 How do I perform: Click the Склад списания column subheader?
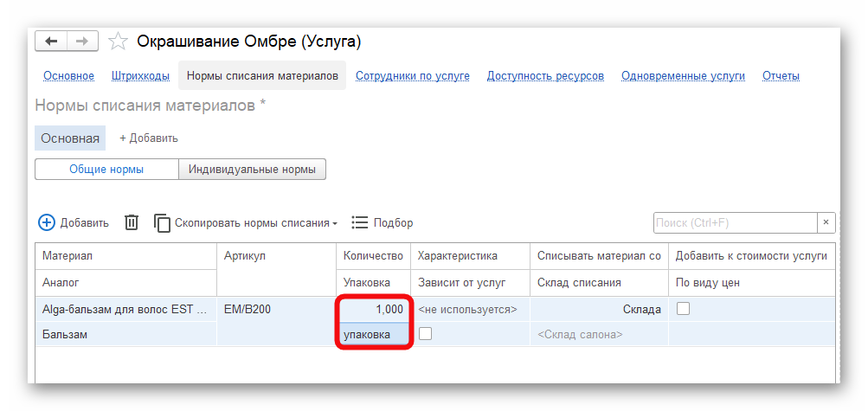click(x=599, y=283)
